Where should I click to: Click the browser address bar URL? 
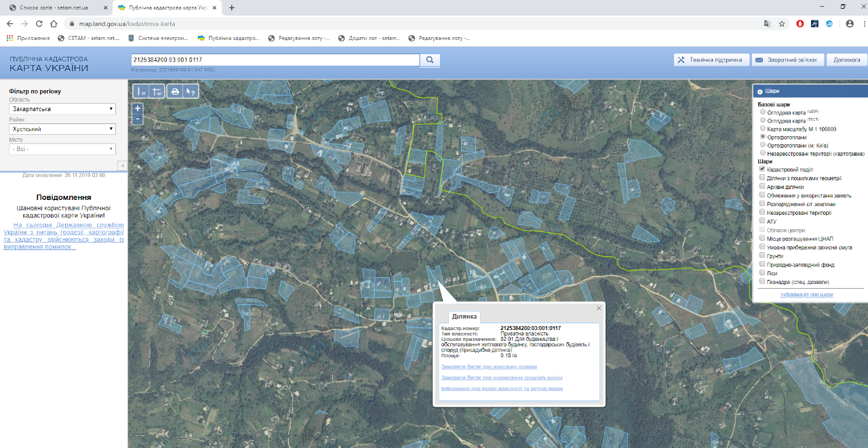point(127,24)
